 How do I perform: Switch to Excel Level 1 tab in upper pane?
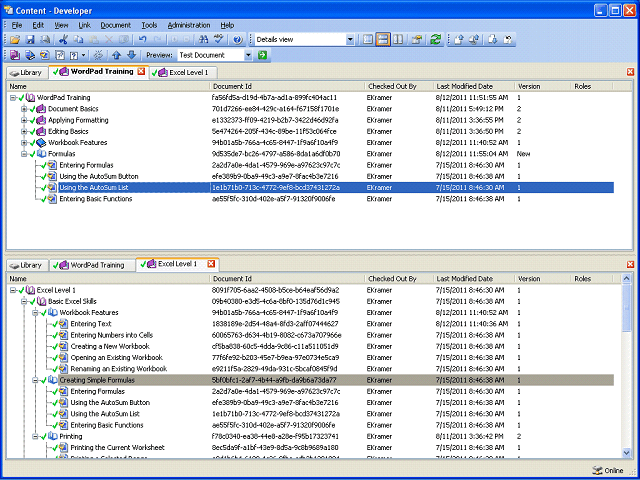click(x=183, y=73)
